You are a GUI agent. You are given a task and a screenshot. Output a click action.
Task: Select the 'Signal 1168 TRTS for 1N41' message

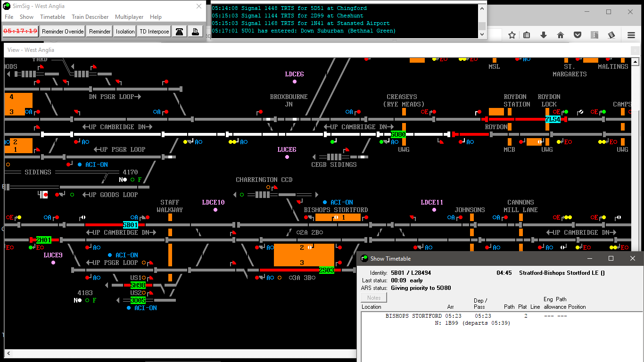point(300,23)
